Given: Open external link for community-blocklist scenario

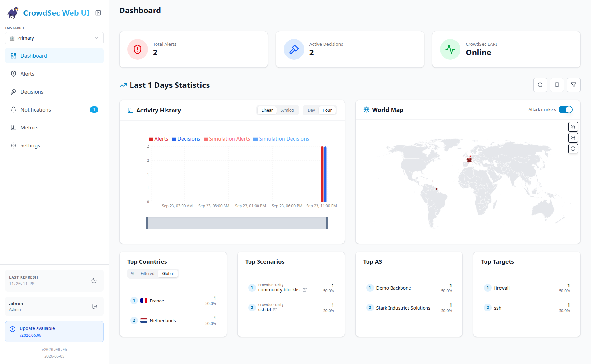Looking at the screenshot, I should tap(305, 290).
